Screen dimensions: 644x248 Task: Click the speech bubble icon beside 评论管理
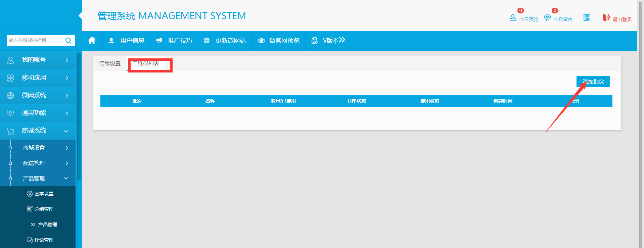(x=30, y=240)
